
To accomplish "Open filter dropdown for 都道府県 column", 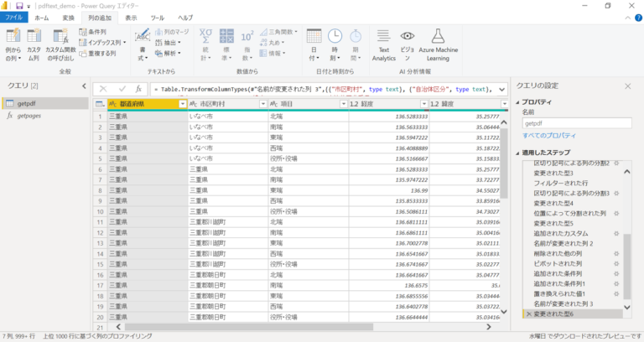I will click(x=182, y=103).
